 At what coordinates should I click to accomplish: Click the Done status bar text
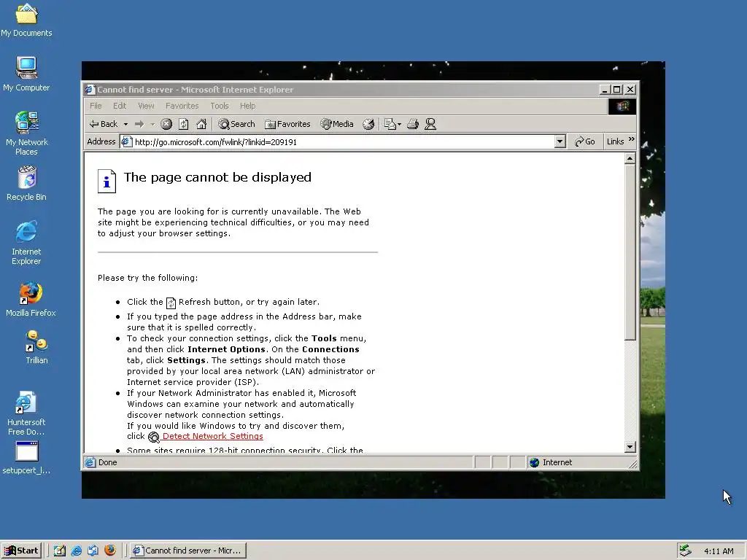(x=108, y=462)
